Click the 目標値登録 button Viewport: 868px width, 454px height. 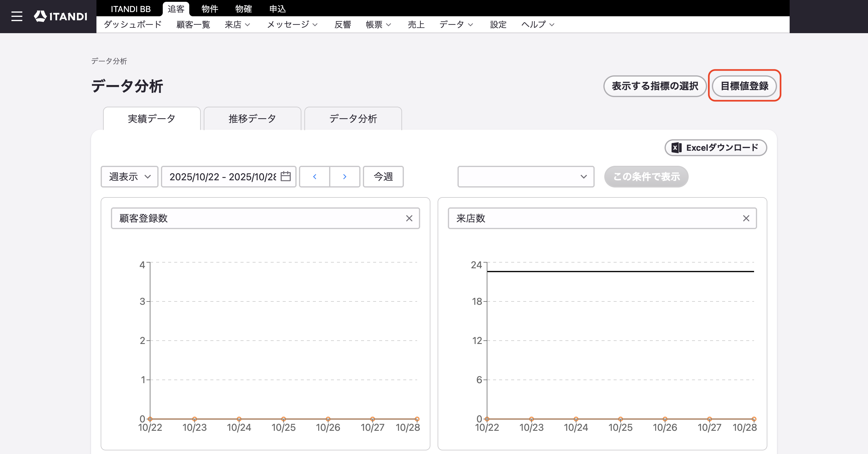coord(744,86)
